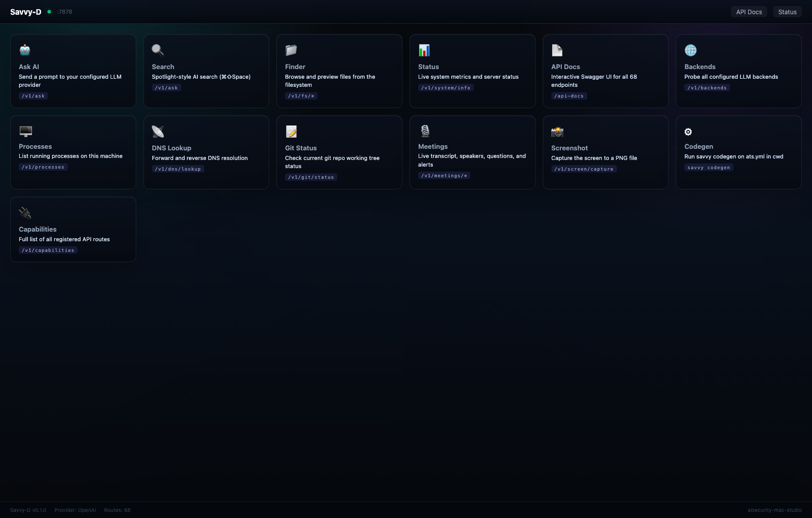Click 'Live system metrics and server status' text
This screenshot has height=518, width=812.
pyautogui.click(x=468, y=77)
